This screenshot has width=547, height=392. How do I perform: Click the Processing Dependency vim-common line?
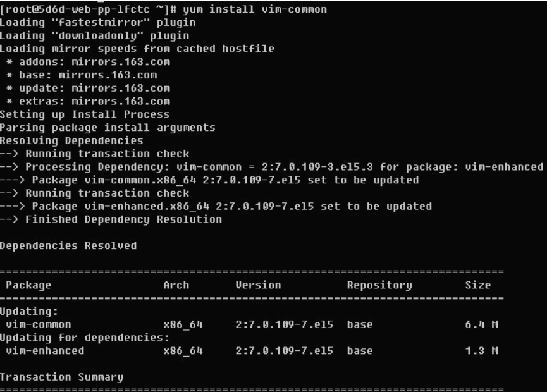click(x=272, y=167)
